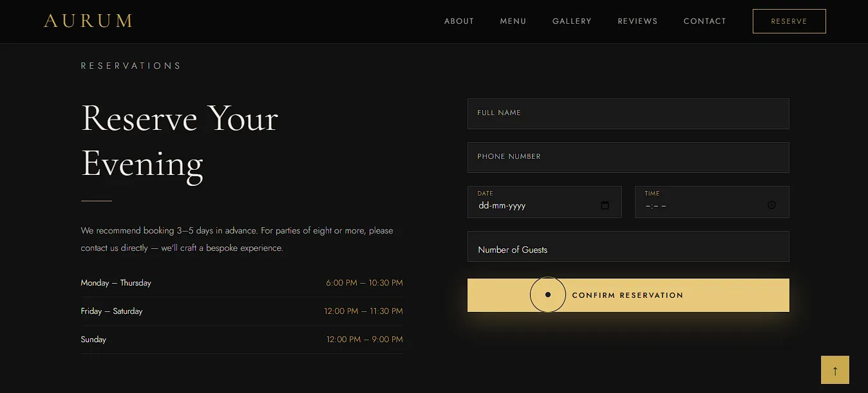Image resolution: width=868 pixels, height=393 pixels.
Task: Click the 6:00 PM — 10:30 PM hours
Action: point(364,282)
